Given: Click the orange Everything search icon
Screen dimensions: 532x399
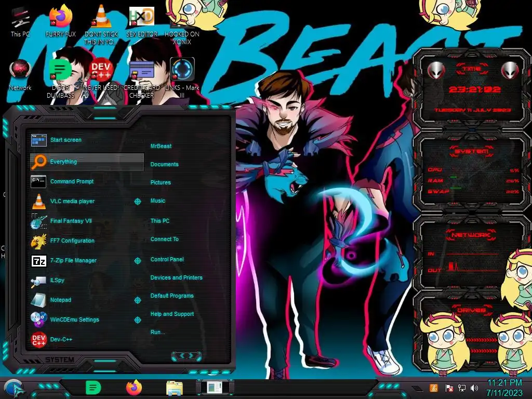Looking at the screenshot, I should click(x=38, y=162).
